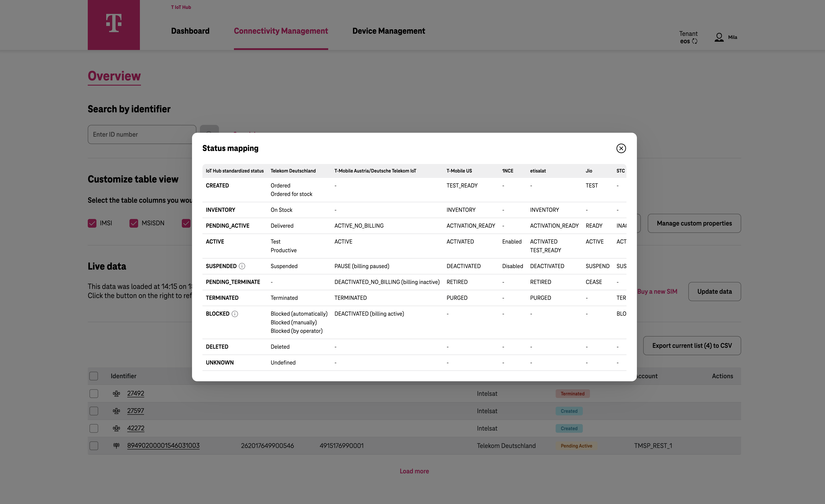This screenshot has height=504, width=825.
Task: Click the Terminated status badge
Action: coord(573,393)
